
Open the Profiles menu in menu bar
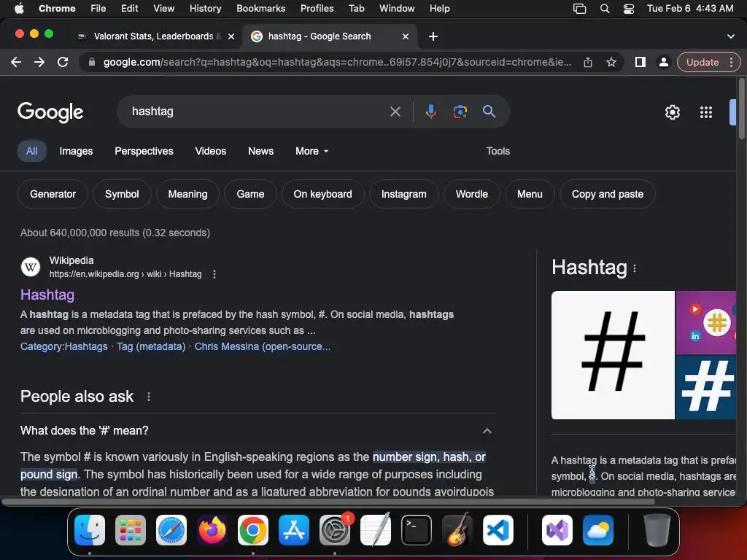coord(317,9)
